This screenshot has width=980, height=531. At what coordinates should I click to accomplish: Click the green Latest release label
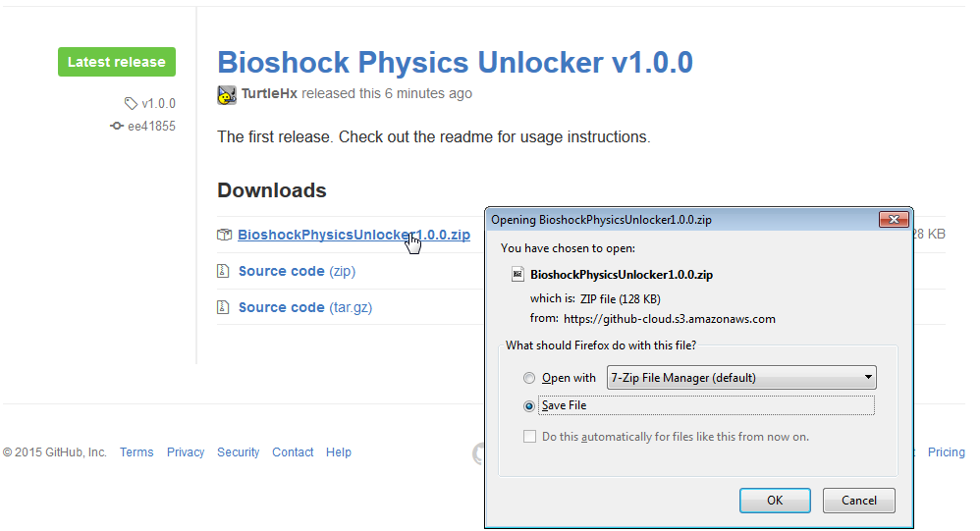click(117, 62)
